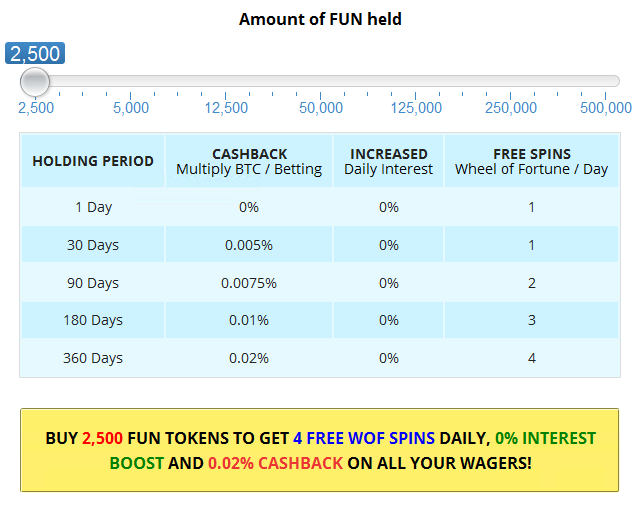Select the '30 Days' holding period cell

pyautogui.click(x=93, y=245)
